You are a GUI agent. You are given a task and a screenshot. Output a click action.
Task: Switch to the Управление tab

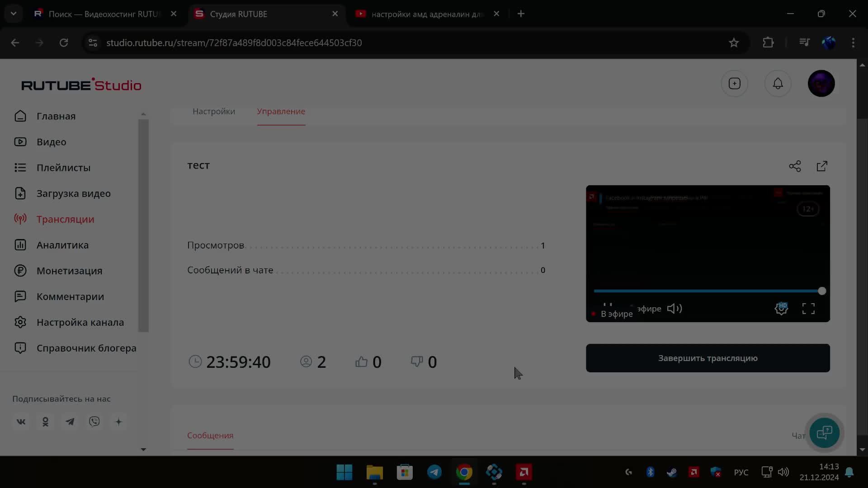click(281, 111)
